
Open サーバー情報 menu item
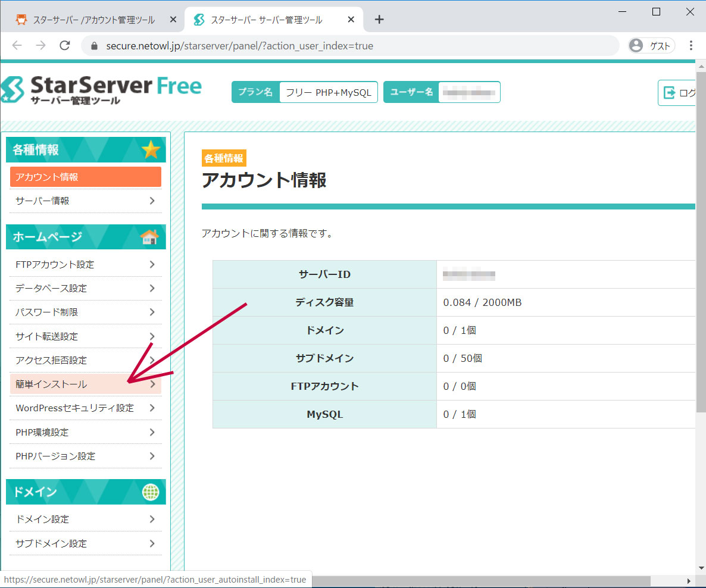86,201
